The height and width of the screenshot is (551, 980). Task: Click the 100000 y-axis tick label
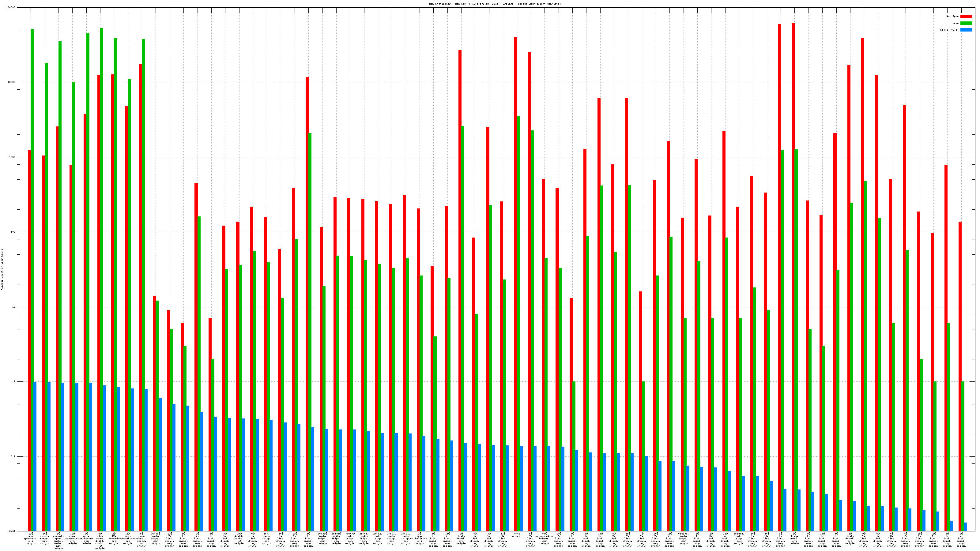(x=11, y=8)
